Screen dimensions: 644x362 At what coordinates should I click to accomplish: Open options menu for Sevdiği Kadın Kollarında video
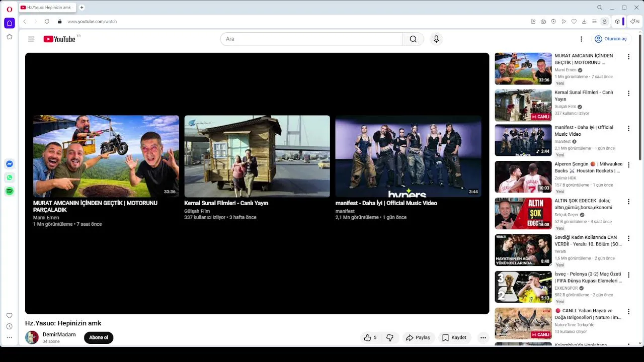click(x=628, y=238)
